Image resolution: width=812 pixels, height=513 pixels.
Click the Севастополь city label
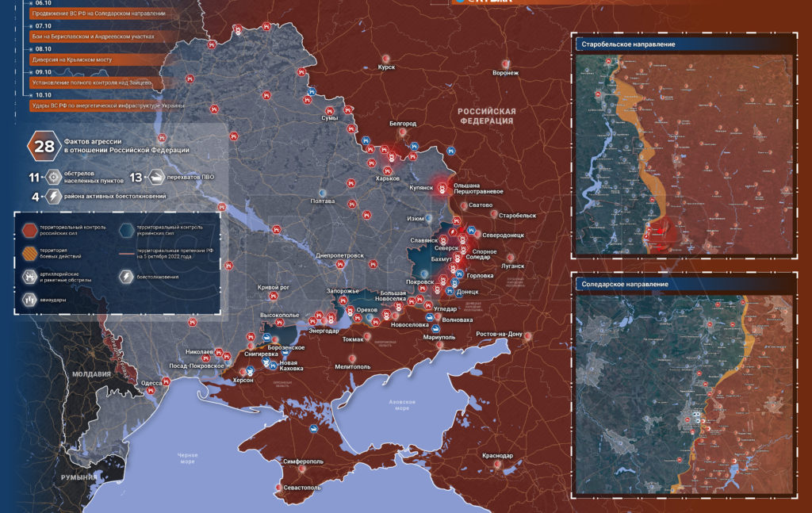pyautogui.click(x=302, y=488)
